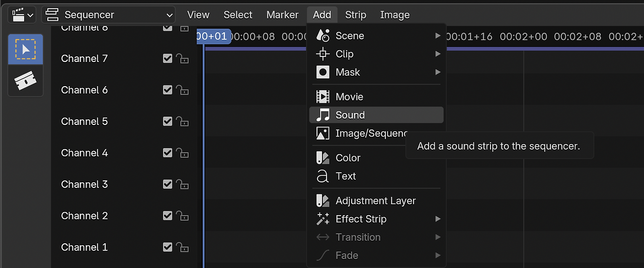Click the current frame indicator 00+01
Viewport: 644px width, 268px height.
[214, 36]
